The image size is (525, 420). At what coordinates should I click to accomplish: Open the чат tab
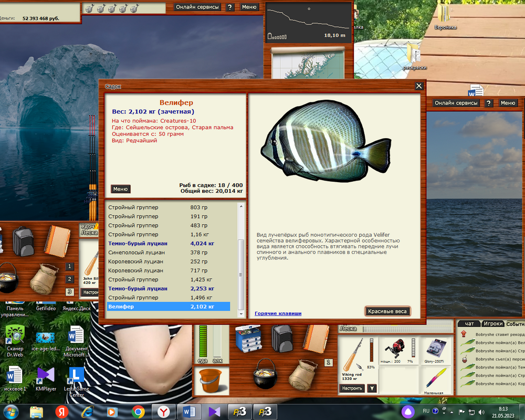pos(469,324)
